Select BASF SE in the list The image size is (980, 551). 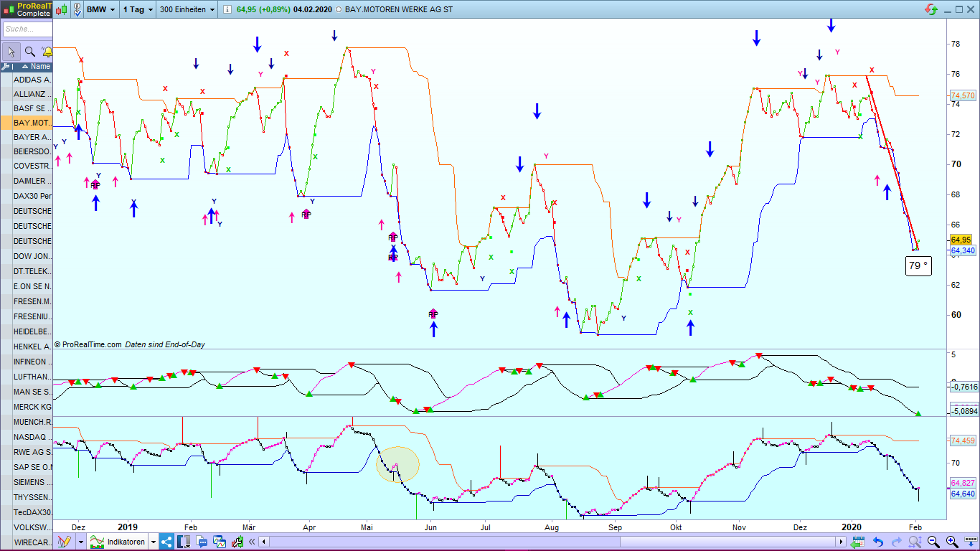(x=32, y=108)
